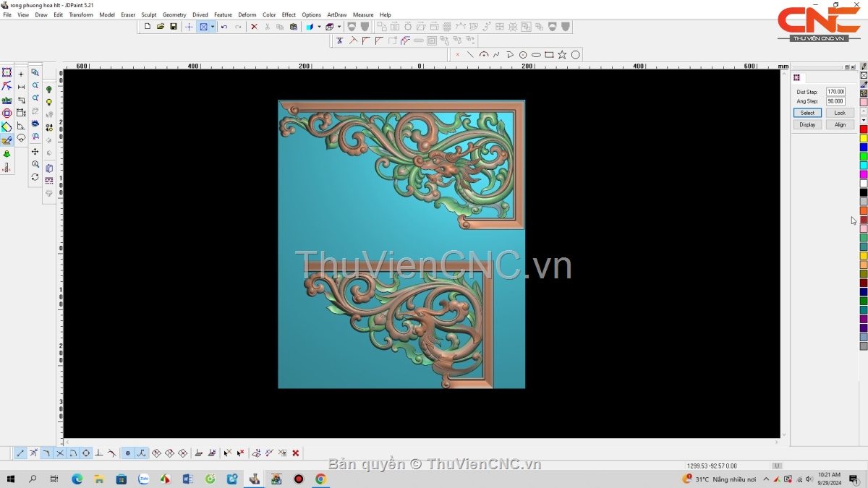Pick the red octagon offset tool

pyautogui.click(x=7, y=114)
